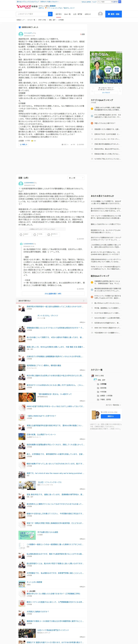
Task: Open related question 大学選びに後悔ありますか？
Action: (38, 611)
